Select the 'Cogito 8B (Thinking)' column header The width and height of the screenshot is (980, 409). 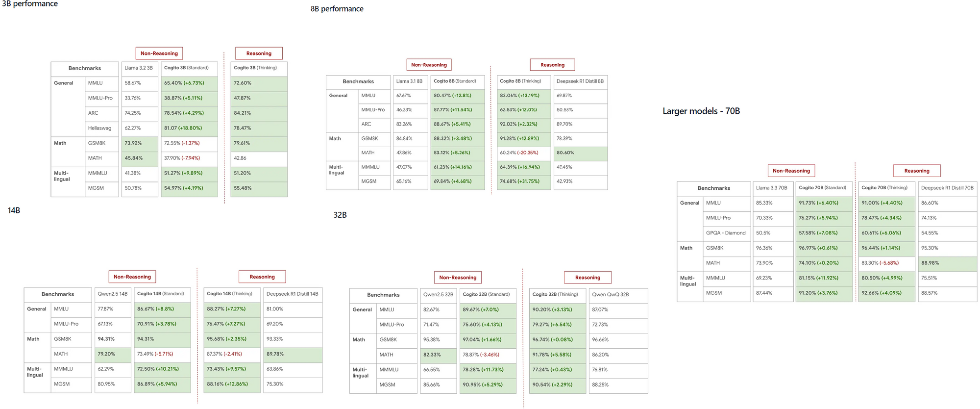click(524, 81)
